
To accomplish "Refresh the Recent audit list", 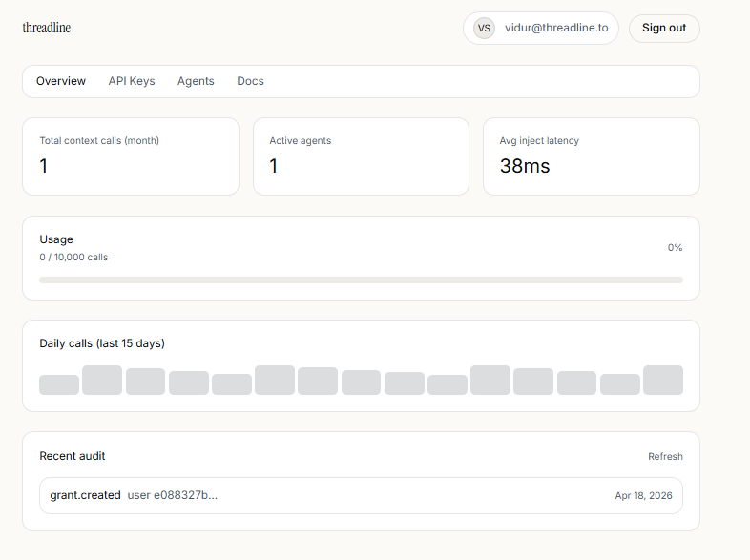I will click(x=665, y=457).
